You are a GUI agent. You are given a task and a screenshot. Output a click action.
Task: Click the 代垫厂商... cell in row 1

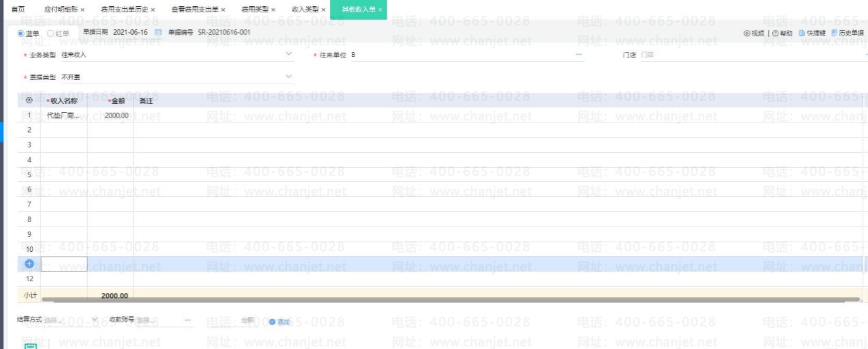(64, 115)
